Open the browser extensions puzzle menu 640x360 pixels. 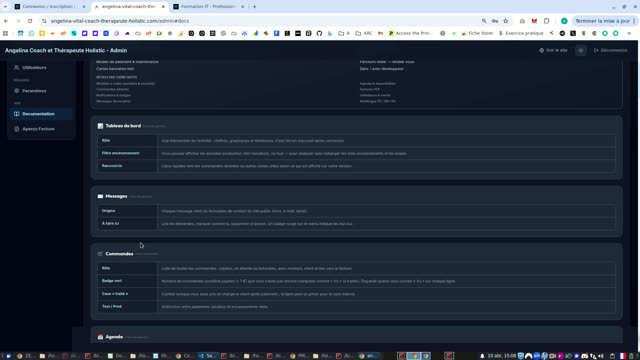pyautogui.click(x=547, y=21)
